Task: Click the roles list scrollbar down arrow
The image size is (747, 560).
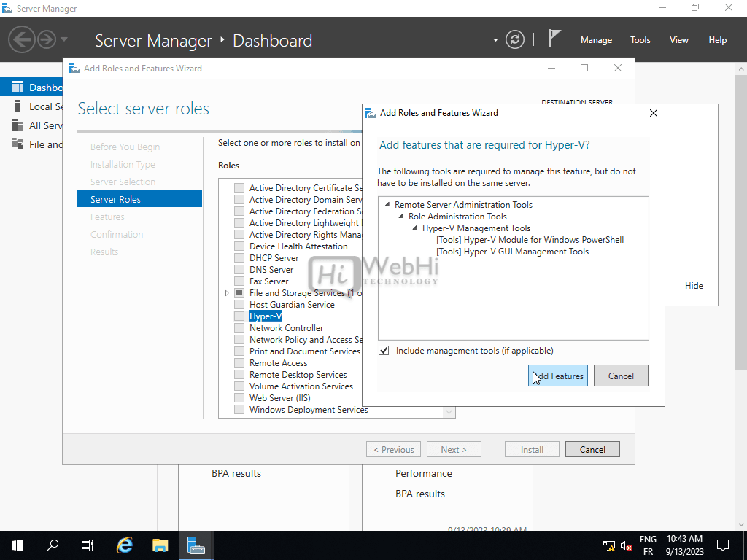Action: pos(449,412)
